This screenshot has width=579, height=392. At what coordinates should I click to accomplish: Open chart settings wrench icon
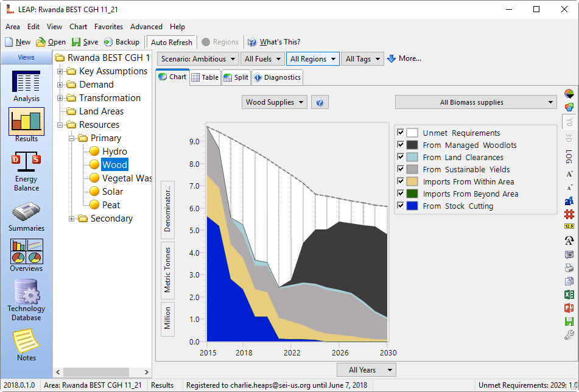569,335
